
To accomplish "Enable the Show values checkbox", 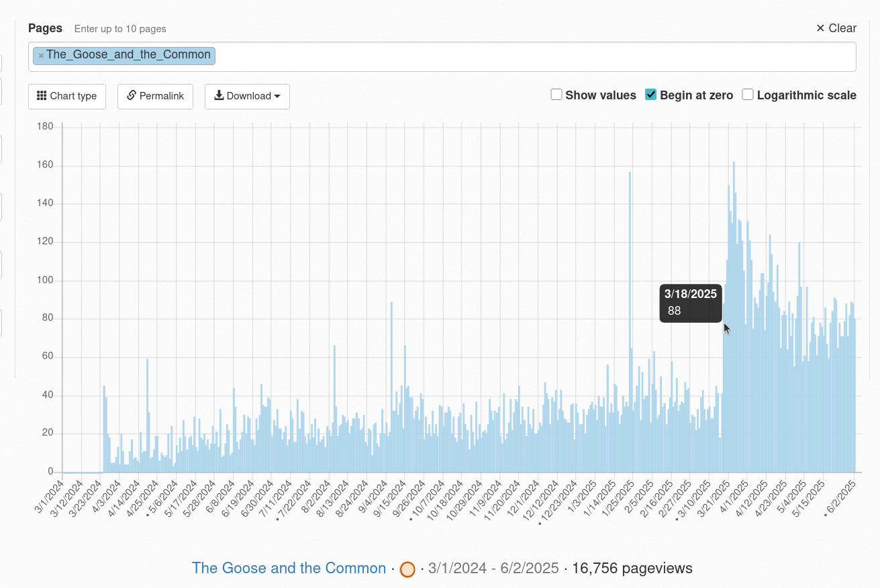I will tap(556, 95).
